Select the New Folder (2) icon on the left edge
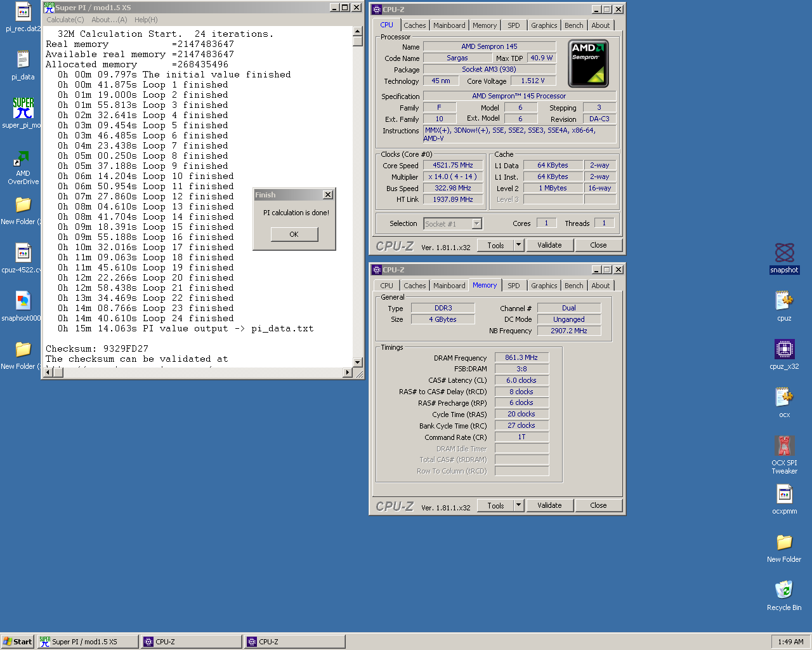 [x=23, y=204]
